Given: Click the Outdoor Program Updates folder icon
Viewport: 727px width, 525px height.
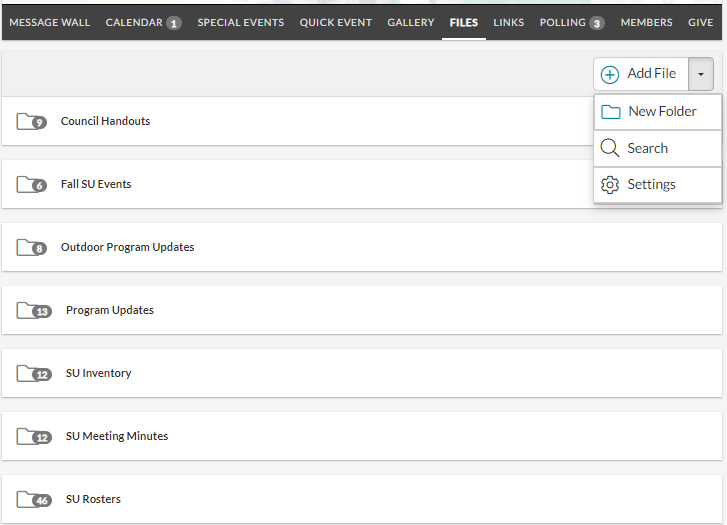Looking at the screenshot, I should click(32, 248).
